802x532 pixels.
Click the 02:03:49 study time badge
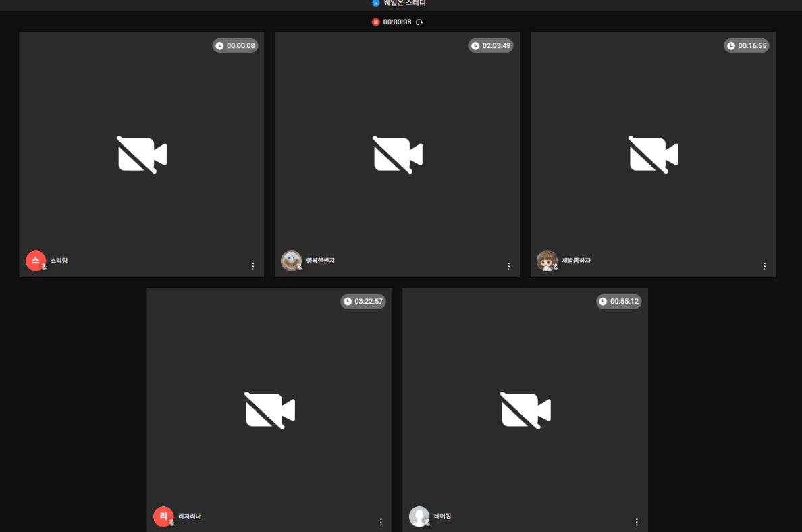pos(491,45)
